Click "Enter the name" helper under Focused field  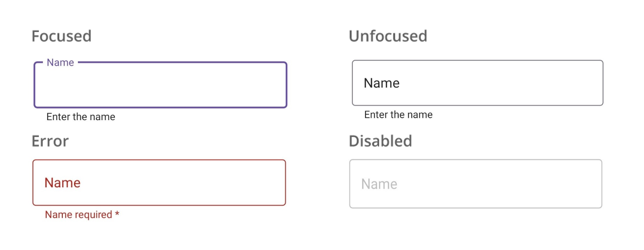[81, 117]
